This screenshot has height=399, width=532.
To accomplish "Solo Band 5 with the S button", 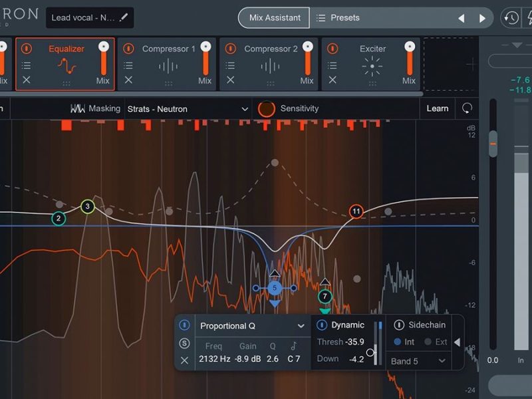I will [x=184, y=343].
